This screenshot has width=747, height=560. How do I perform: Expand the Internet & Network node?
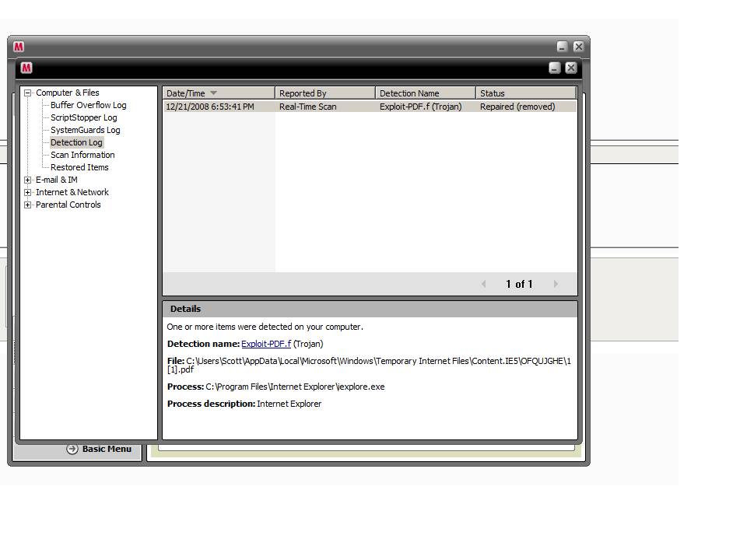point(28,192)
